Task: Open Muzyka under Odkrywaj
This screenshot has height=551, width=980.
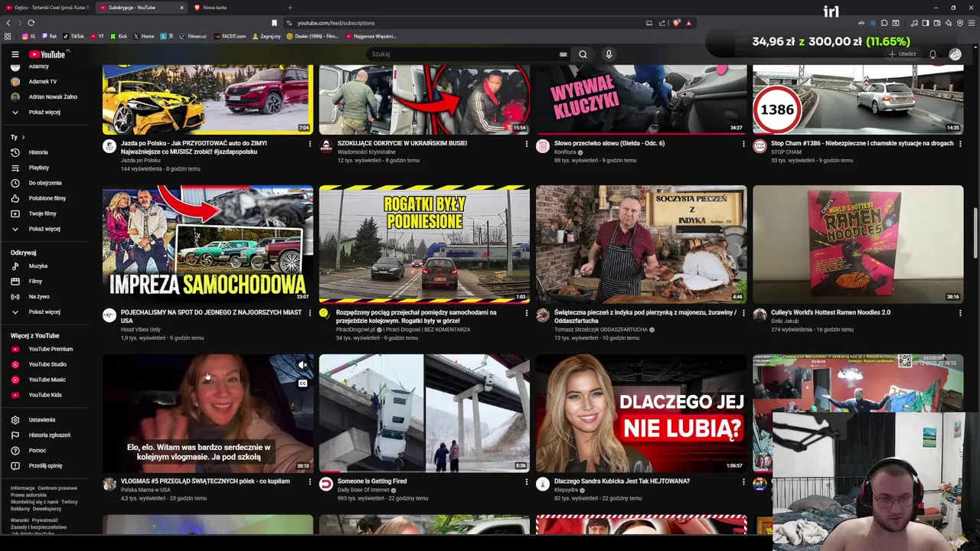Action: click(x=38, y=266)
